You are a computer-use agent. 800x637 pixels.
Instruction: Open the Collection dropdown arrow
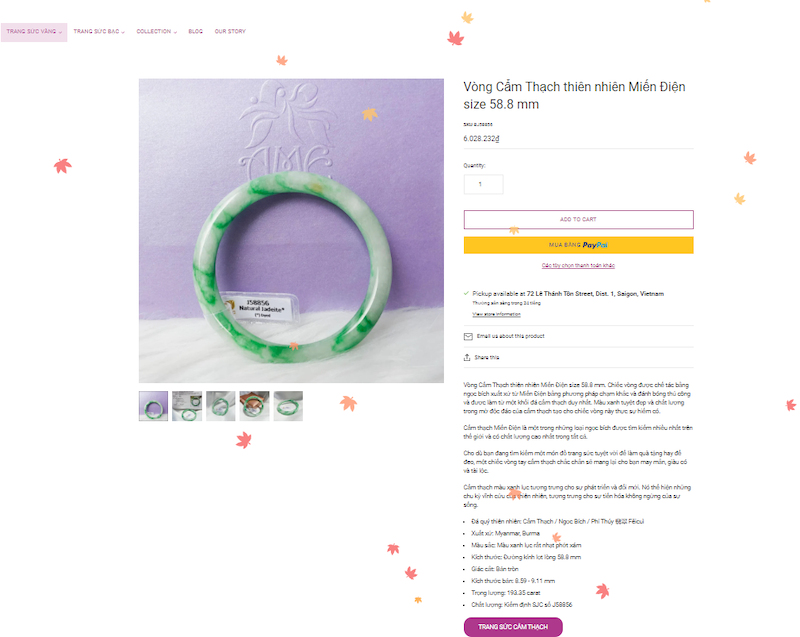tap(175, 32)
